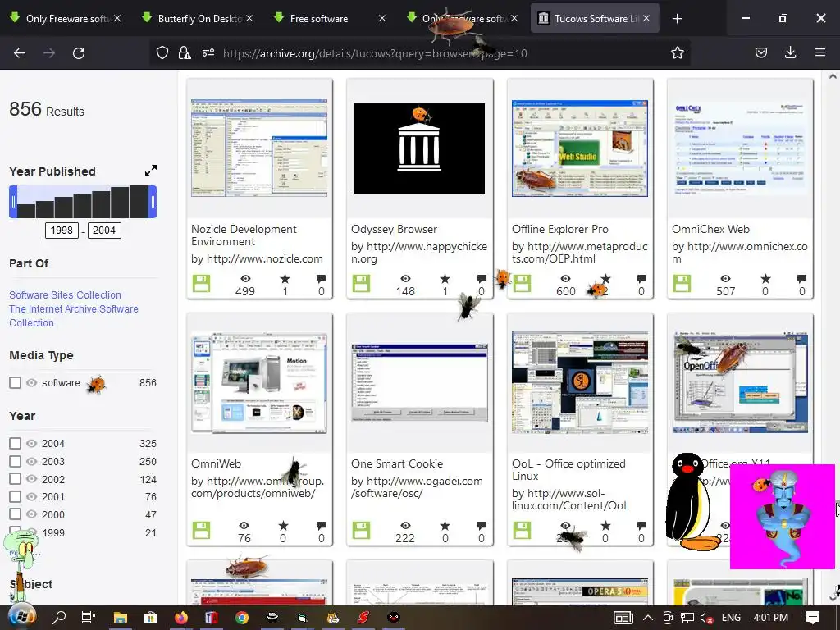Bookmark this page with the star
This screenshot has height=630, width=840.
pyautogui.click(x=677, y=52)
